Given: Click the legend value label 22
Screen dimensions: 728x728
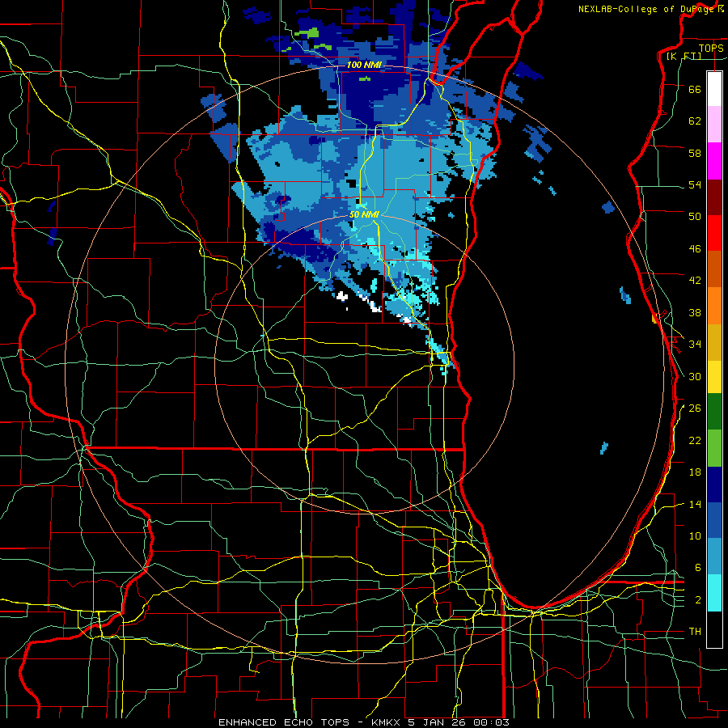Looking at the screenshot, I should point(695,440).
